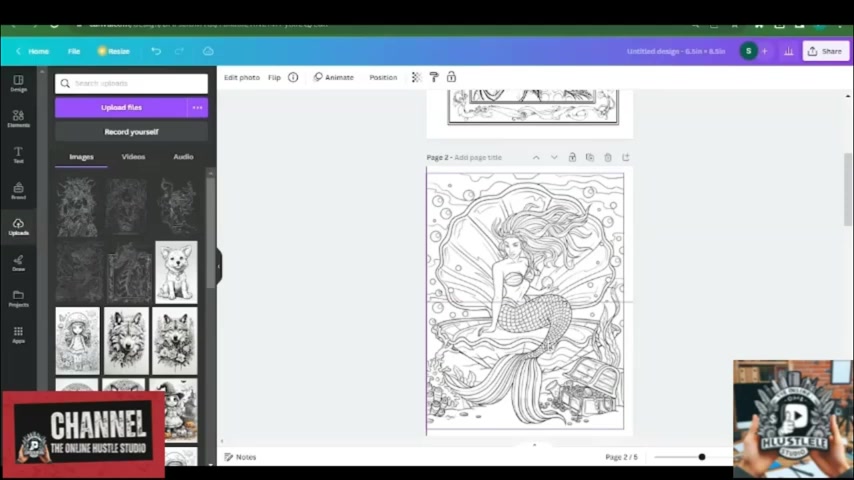Viewport: 854px width, 480px height.
Task: Click the canvas vertical scrollbar
Action: (x=848, y=189)
